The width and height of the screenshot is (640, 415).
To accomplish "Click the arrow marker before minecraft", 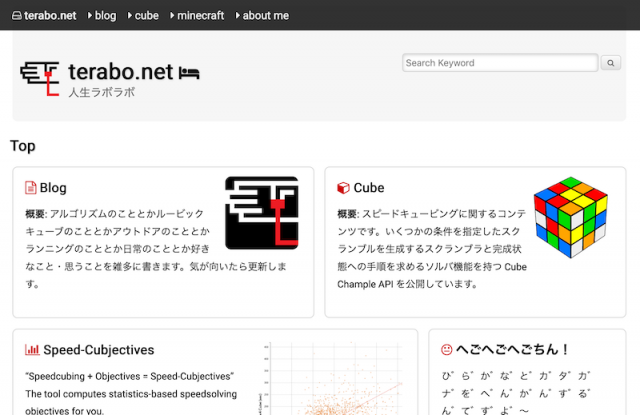I will (x=172, y=16).
